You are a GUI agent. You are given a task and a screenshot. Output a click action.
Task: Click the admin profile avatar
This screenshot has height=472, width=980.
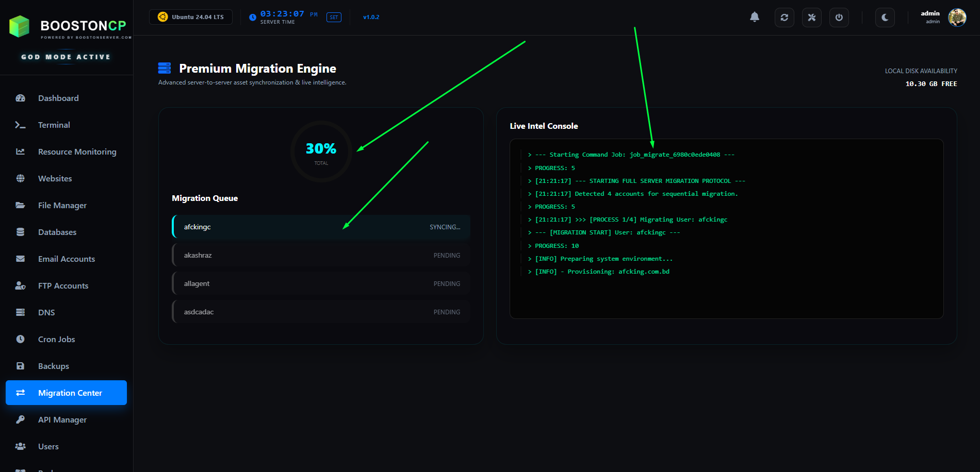(x=957, y=18)
